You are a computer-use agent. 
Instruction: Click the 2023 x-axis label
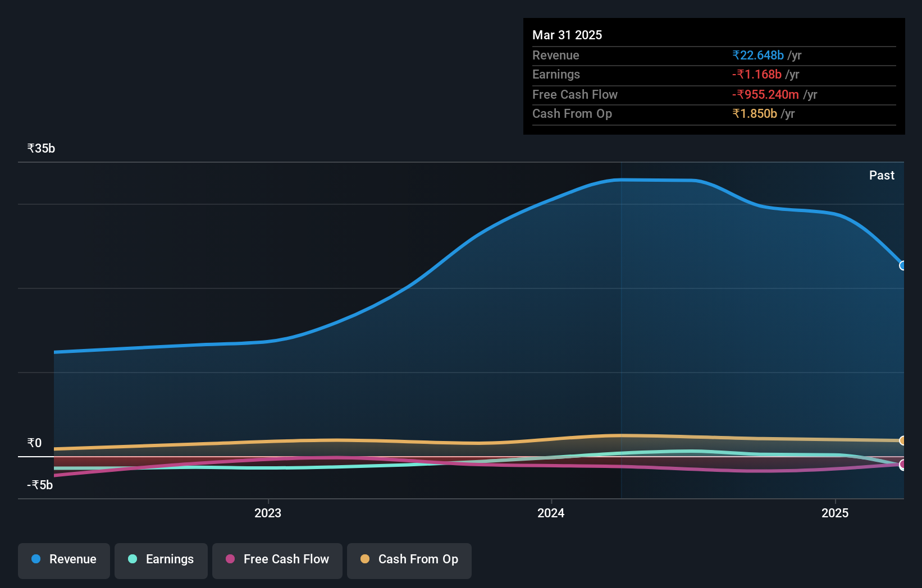tap(268, 513)
